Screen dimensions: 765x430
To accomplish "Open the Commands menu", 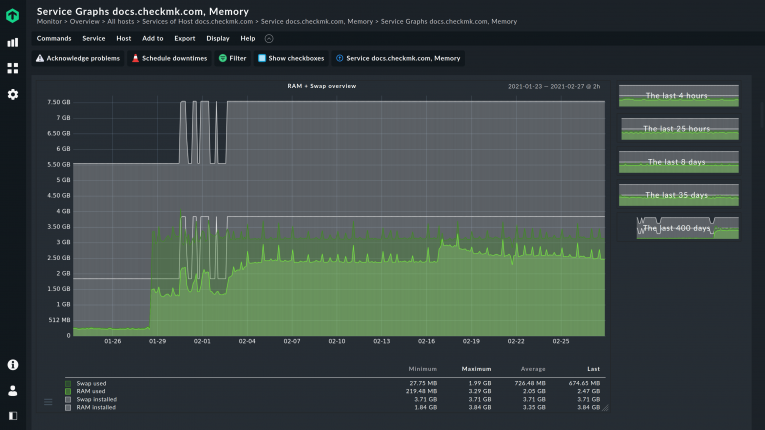I will coord(54,38).
